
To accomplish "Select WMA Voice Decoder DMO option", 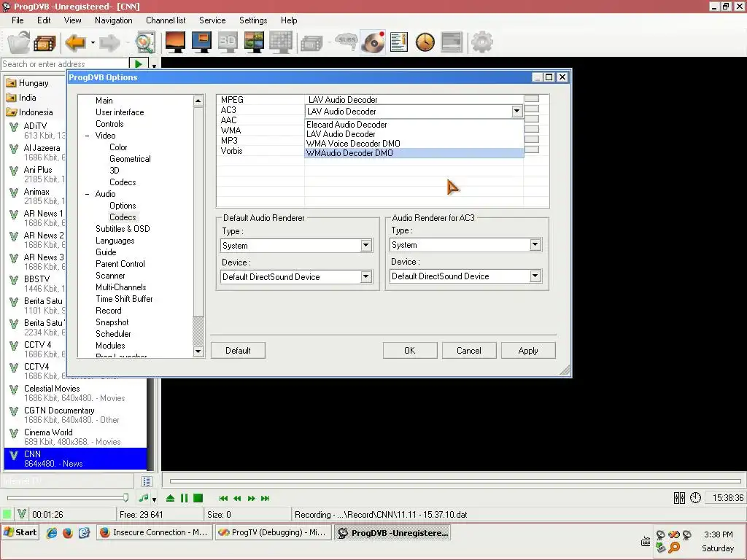I will coord(414,144).
